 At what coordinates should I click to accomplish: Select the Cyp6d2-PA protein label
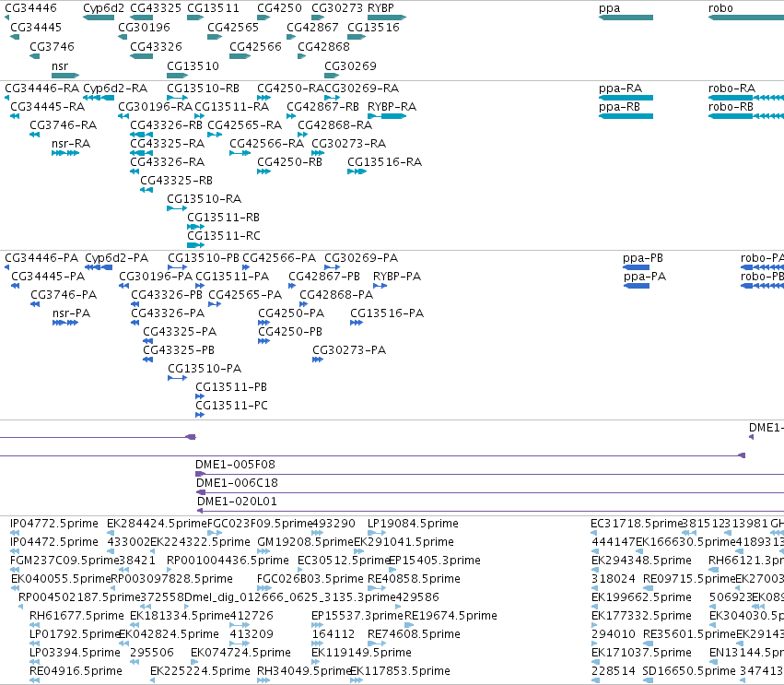pos(116,258)
